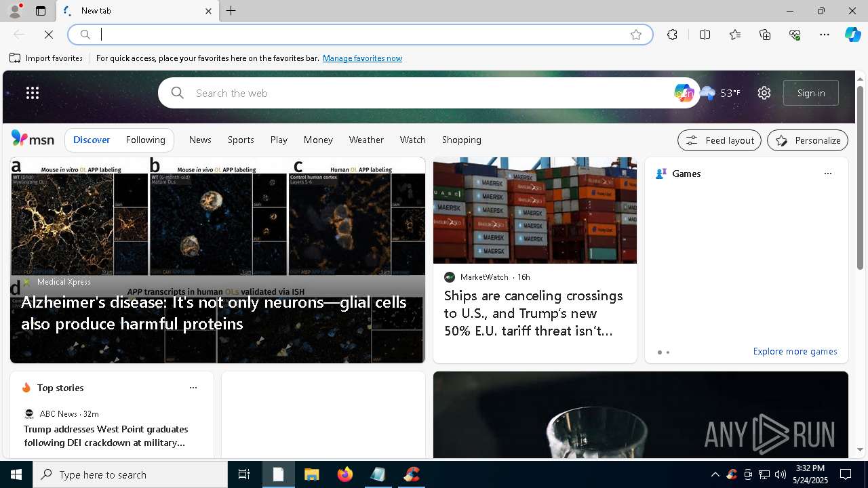Open the page settings gear
This screenshot has width=868, height=488.
tap(764, 93)
